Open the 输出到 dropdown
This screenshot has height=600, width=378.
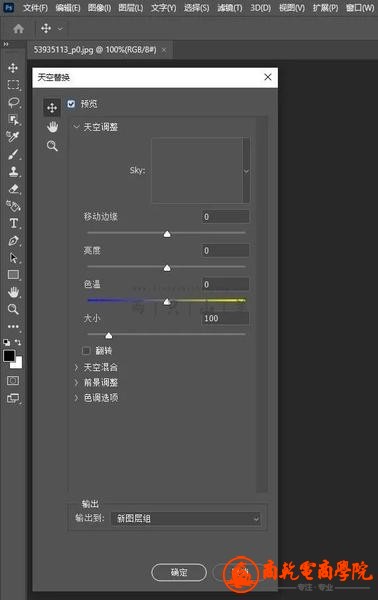coord(186,519)
